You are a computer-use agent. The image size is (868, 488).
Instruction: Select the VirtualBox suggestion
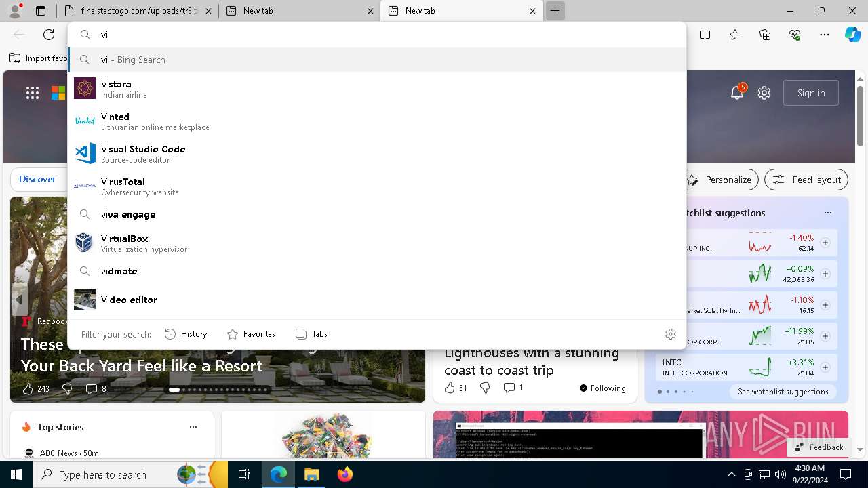377,243
